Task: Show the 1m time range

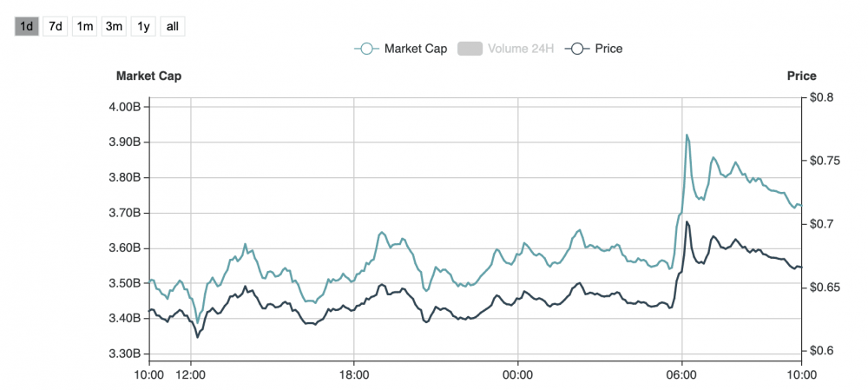Action: 85,26
